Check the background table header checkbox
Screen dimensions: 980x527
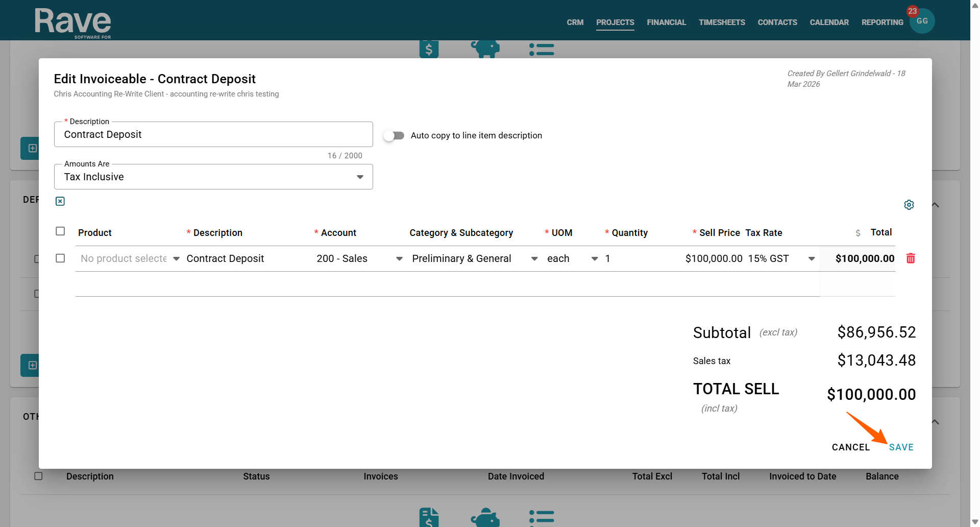pos(38,476)
